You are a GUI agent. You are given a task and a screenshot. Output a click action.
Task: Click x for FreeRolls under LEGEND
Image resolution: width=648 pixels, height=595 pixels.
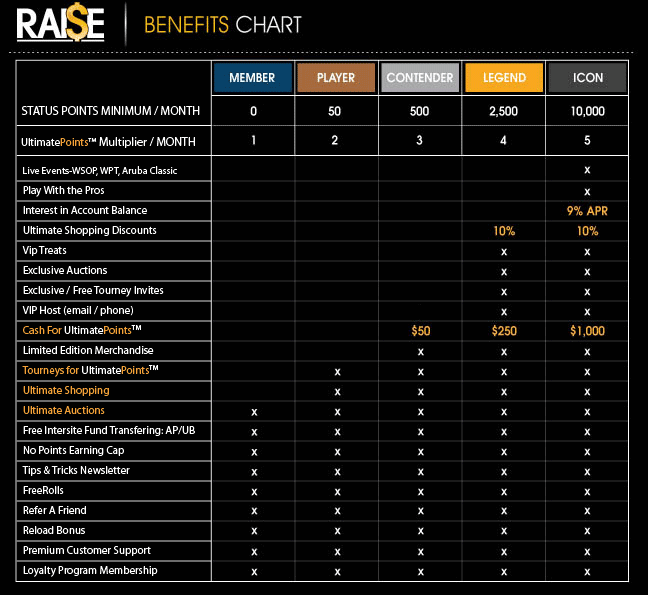[504, 492]
